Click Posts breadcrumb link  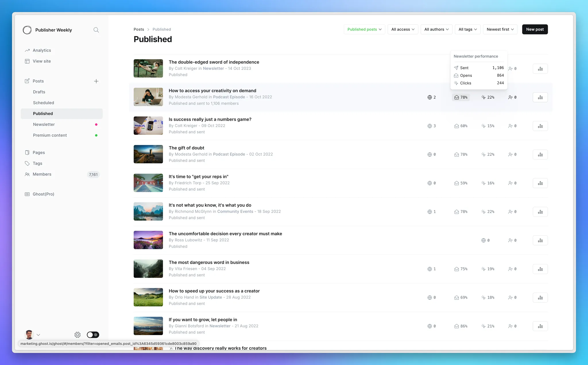coord(139,29)
